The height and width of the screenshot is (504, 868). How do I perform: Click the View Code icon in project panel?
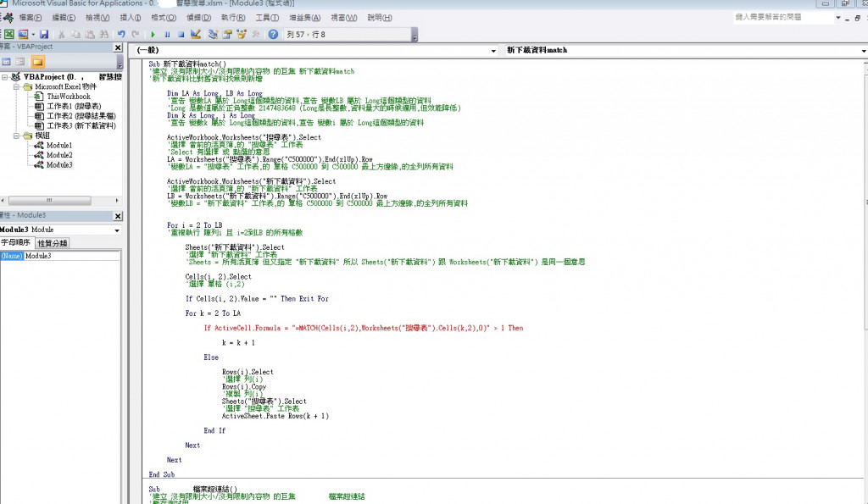point(6,61)
